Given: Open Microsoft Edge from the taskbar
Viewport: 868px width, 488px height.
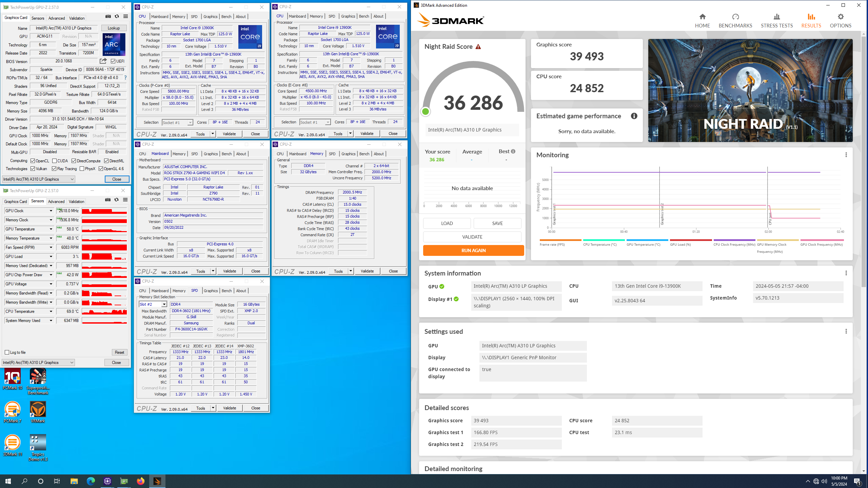Looking at the screenshot, I should coord(91,481).
